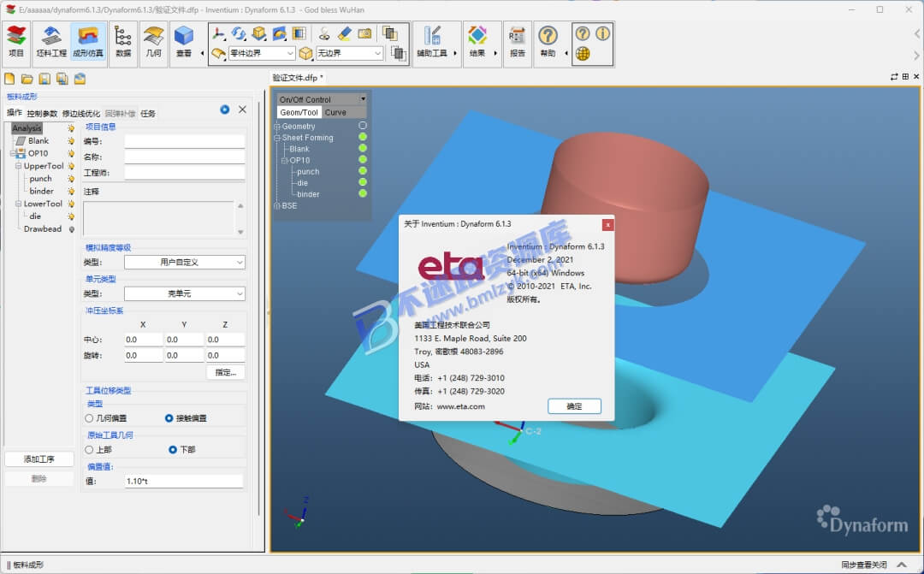
Task: Collapse the Sheet Forming node
Action: 277,138
